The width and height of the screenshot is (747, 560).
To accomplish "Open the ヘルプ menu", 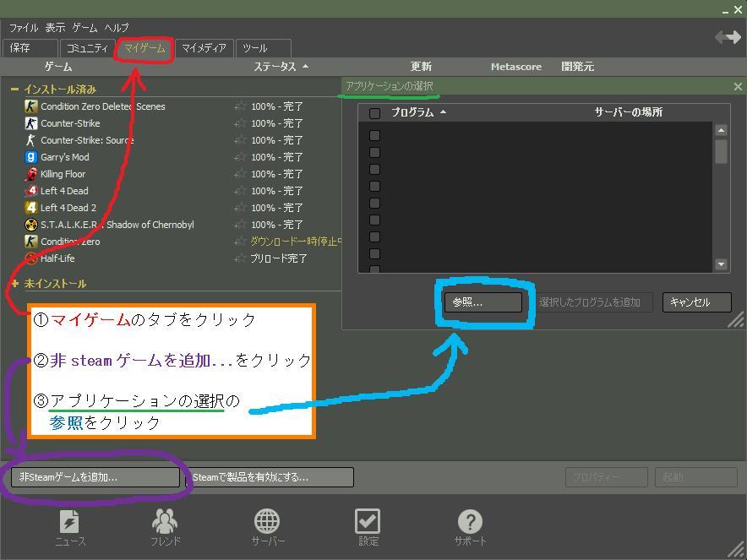I will pyautogui.click(x=117, y=28).
